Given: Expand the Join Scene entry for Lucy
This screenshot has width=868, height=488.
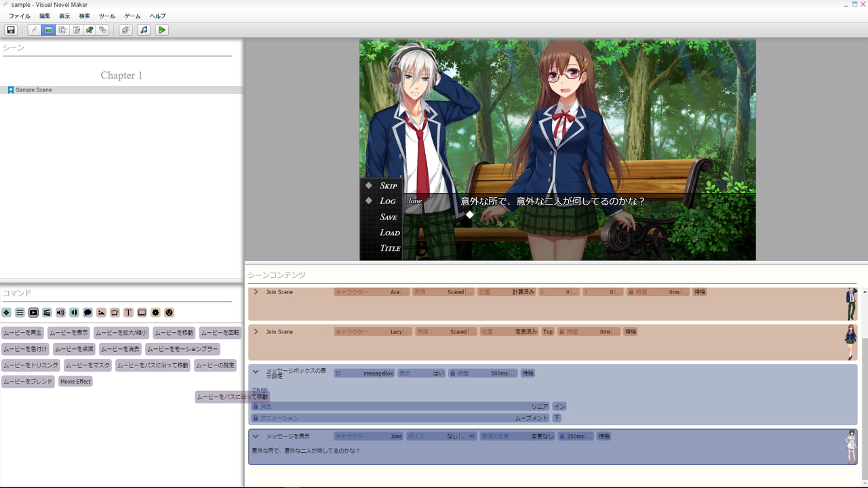Looking at the screenshot, I should pyautogui.click(x=256, y=331).
